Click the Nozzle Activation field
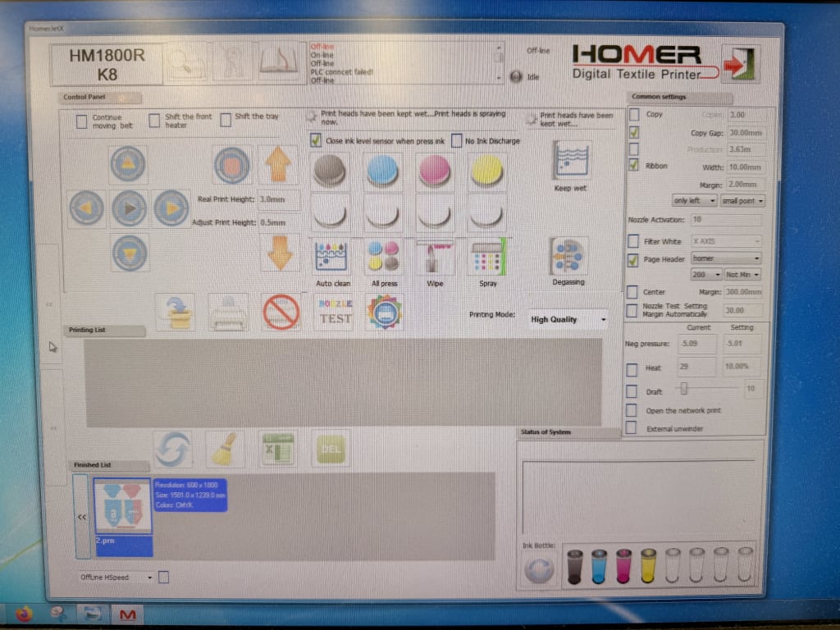840x630 pixels. pos(726,220)
